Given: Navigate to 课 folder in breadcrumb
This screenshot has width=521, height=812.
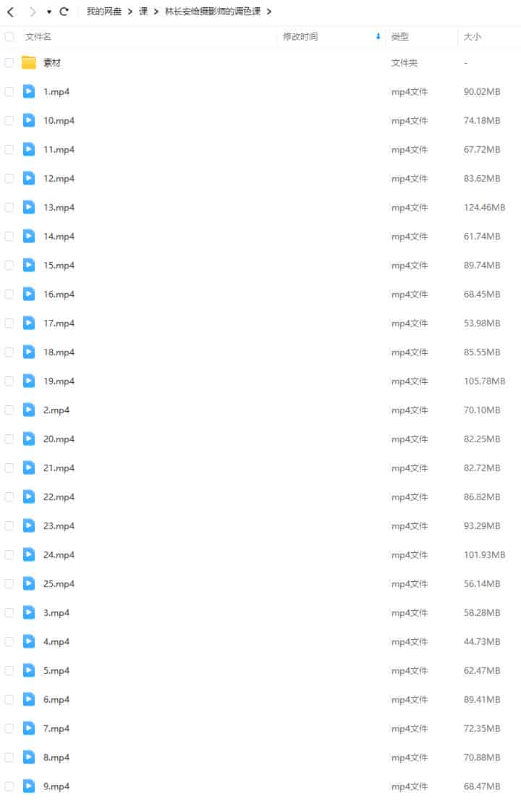Looking at the screenshot, I should click(143, 12).
